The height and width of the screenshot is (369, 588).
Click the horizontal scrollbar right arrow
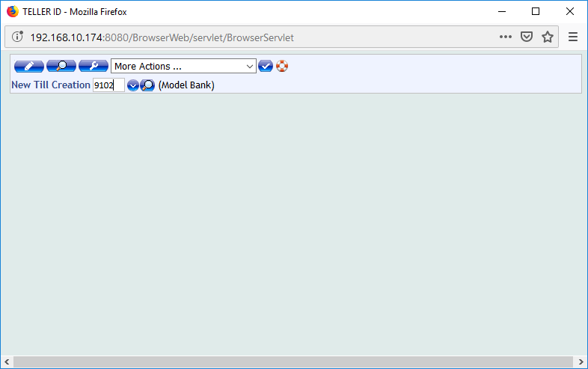pyautogui.click(x=581, y=362)
